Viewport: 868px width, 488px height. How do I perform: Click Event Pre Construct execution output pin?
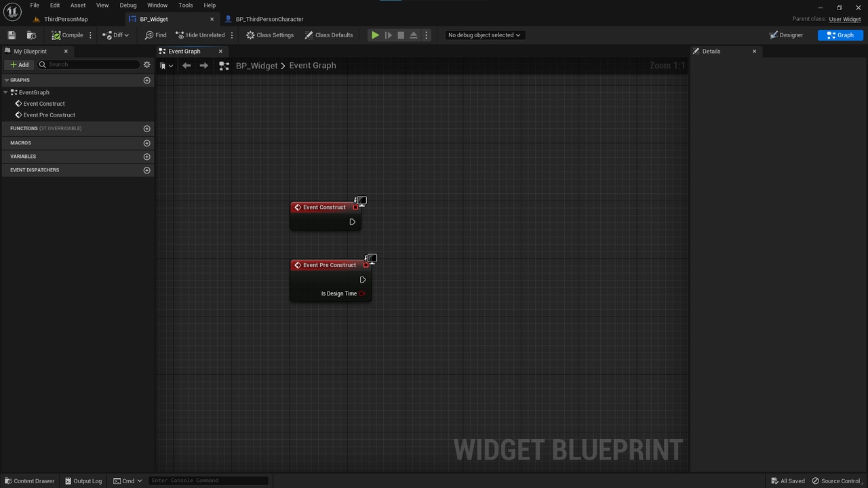363,280
